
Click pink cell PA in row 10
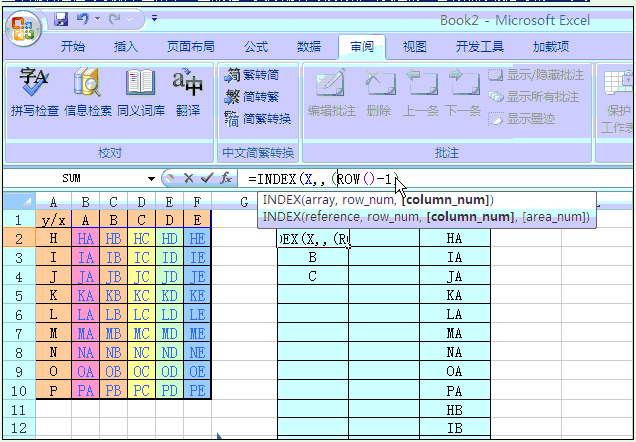86,391
